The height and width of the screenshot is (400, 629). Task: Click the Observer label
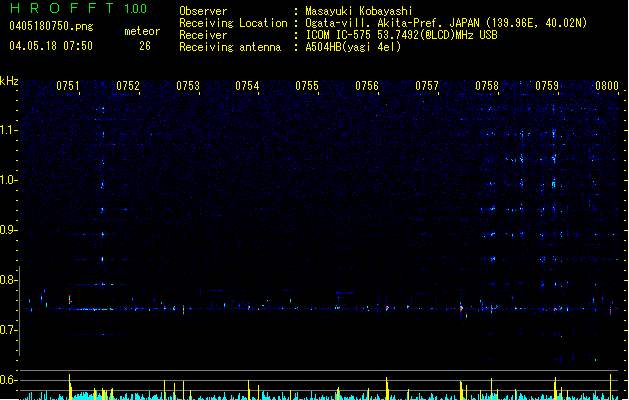point(203,11)
